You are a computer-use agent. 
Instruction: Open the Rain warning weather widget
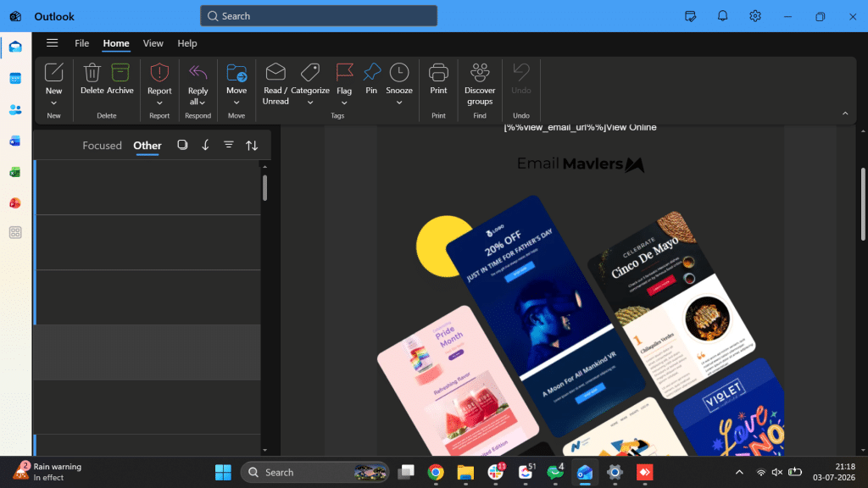(x=47, y=472)
